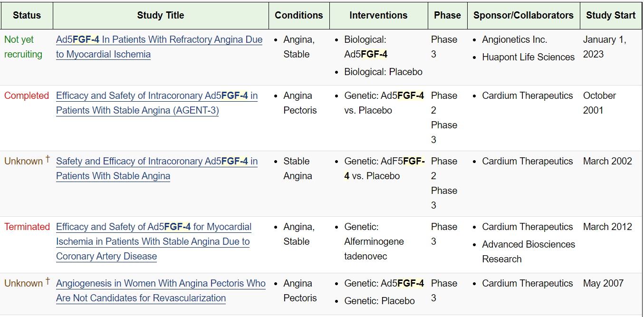This screenshot has width=644, height=317.
Task: Click the dagger footnote beside first Unknown status
Action: (48, 160)
